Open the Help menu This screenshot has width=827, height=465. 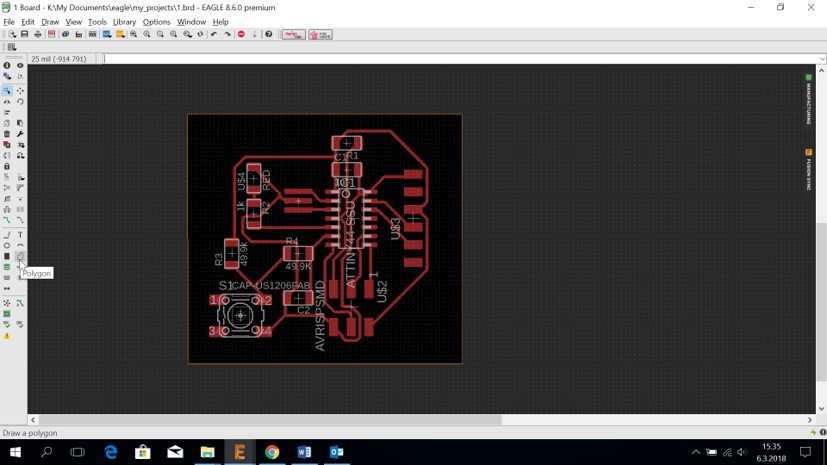220,22
